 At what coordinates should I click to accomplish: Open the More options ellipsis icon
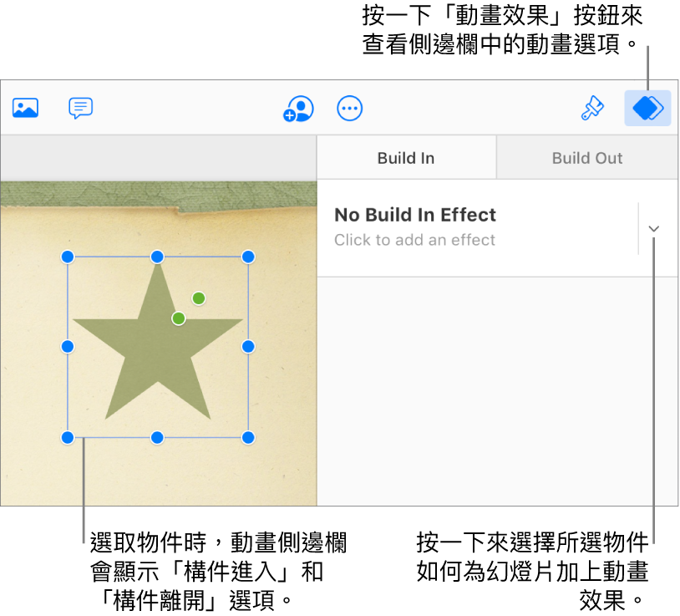349,109
